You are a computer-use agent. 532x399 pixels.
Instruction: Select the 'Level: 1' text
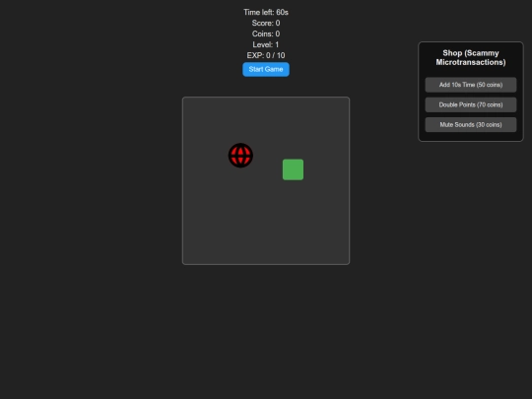[x=266, y=44]
